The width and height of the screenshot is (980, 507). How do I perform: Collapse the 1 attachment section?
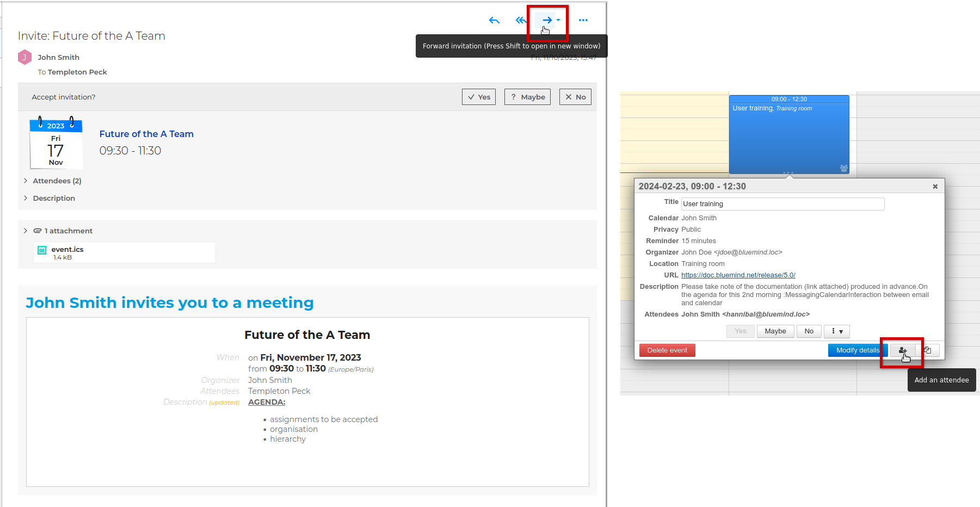26,231
